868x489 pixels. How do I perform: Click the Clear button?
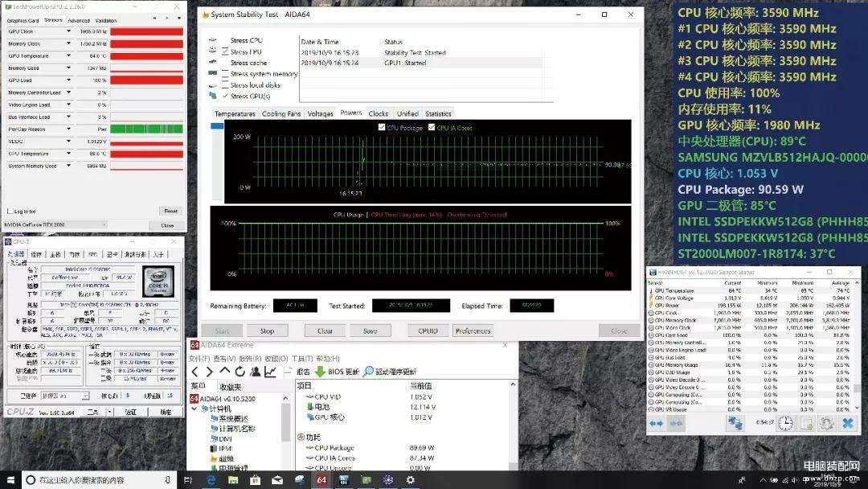pos(325,331)
